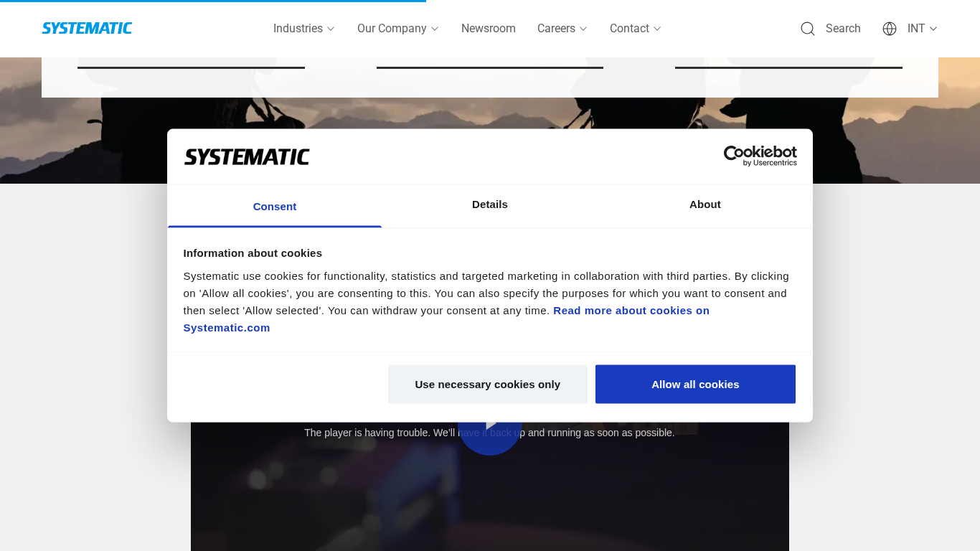Click the 'player is having trouble' message
The height and width of the screenshot is (551, 980).
tap(489, 433)
